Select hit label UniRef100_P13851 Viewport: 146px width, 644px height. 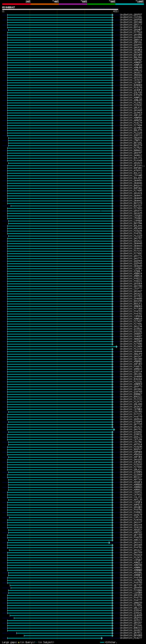pyautogui.click(x=131, y=605)
